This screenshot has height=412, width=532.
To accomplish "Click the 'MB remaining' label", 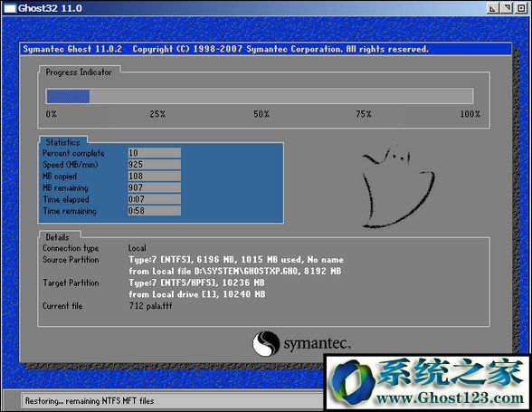I will point(65,187).
